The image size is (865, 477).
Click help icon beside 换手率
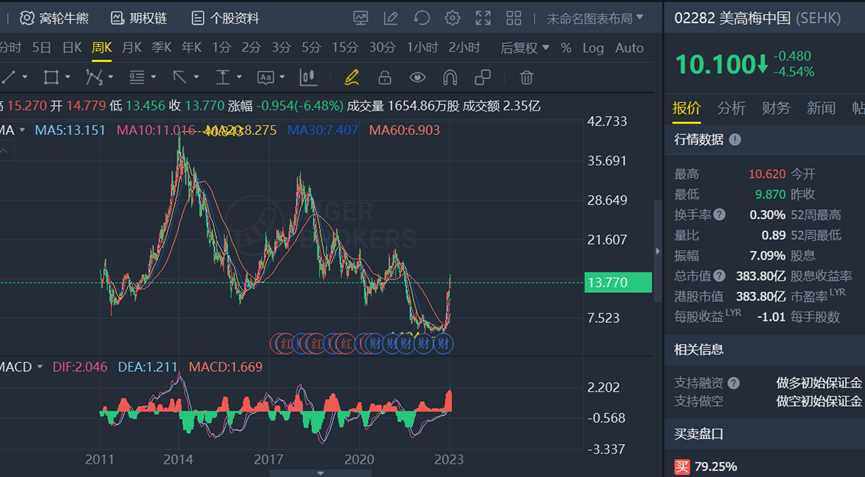pyautogui.click(x=719, y=215)
